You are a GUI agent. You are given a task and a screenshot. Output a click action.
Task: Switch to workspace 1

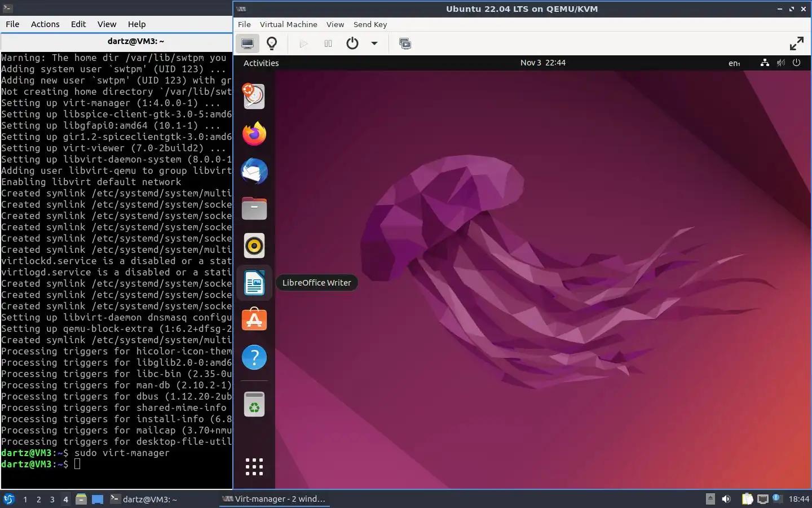(x=25, y=499)
